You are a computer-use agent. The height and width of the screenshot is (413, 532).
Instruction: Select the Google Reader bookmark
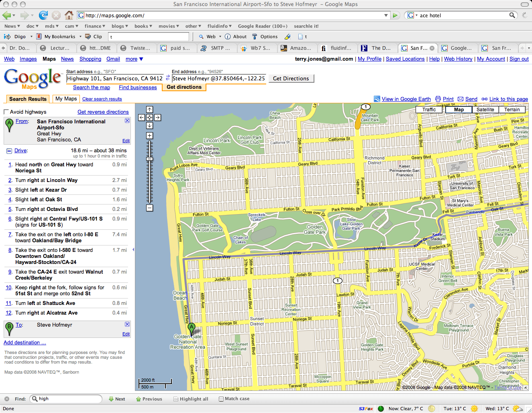click(x=263, y=26)
